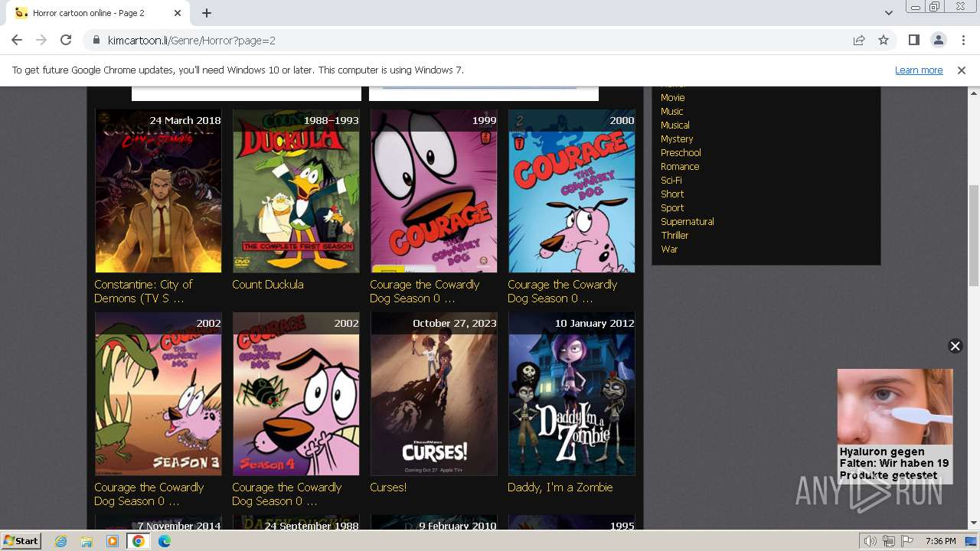Open the Constantine: City of Demons poster
The height and width of the screenshot is (551, 980).
pyautogui.click(x=158, y=191)
